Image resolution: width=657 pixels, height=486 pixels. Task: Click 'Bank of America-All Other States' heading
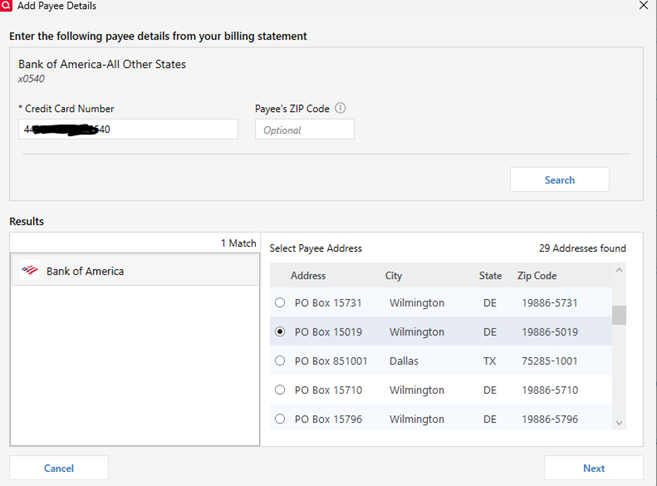point(102,64)
